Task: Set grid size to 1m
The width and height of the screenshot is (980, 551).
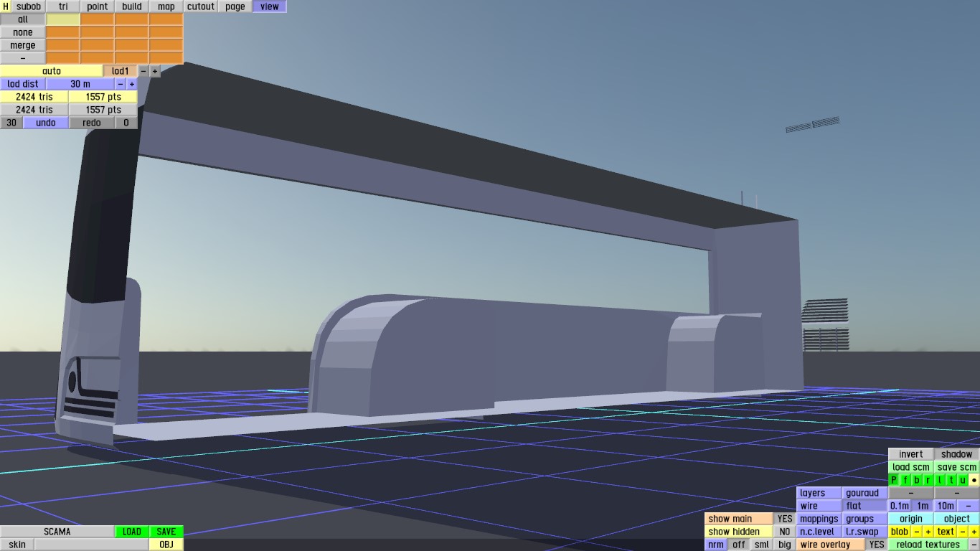Action: click(x=923, y=506)
